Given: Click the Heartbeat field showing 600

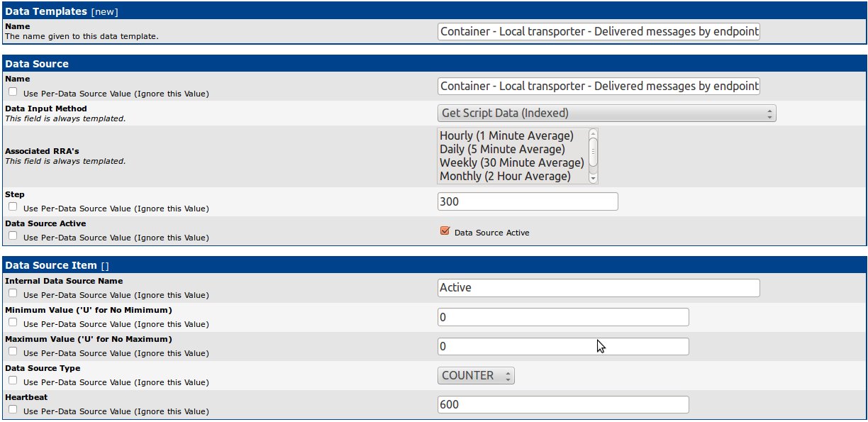Looking at the screenshot, I should coord(563,404).
